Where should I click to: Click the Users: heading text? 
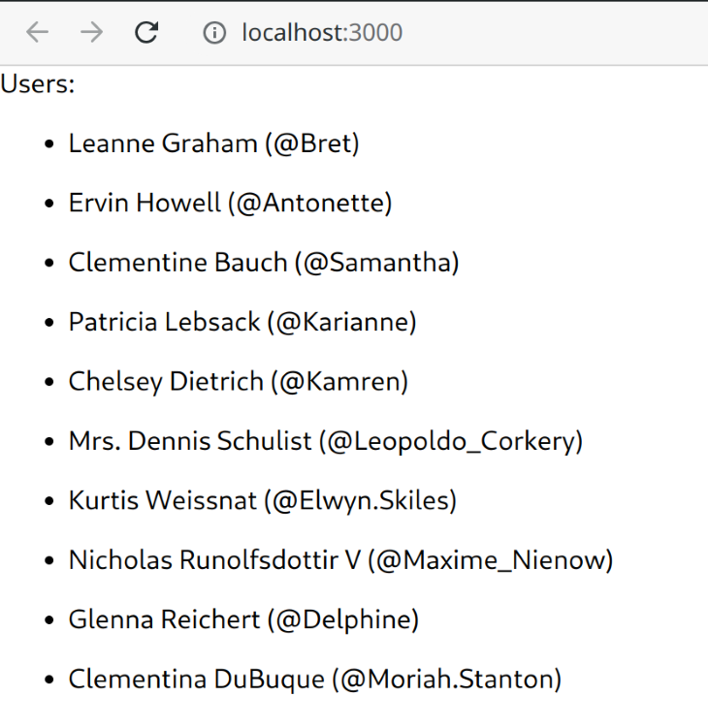coord(38,84)
